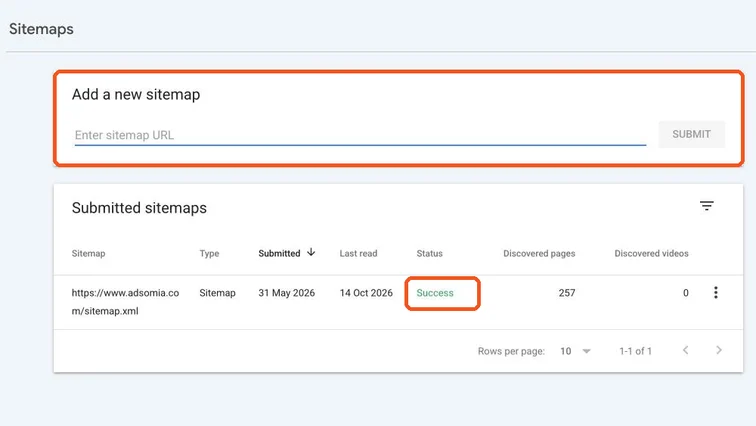This screenshot has height=426, width=756.
Task: Click the Enter sitemap URL field
Action: (360, 135)
